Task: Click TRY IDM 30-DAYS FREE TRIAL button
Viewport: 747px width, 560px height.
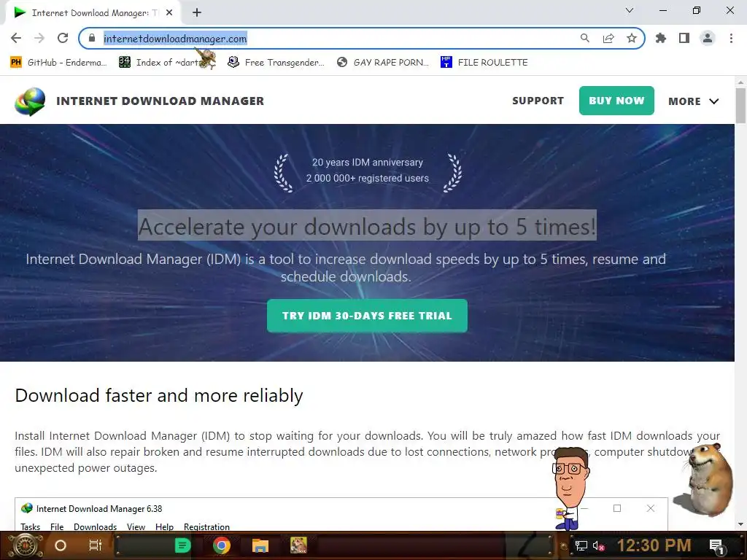Action: tap(367, 316)
